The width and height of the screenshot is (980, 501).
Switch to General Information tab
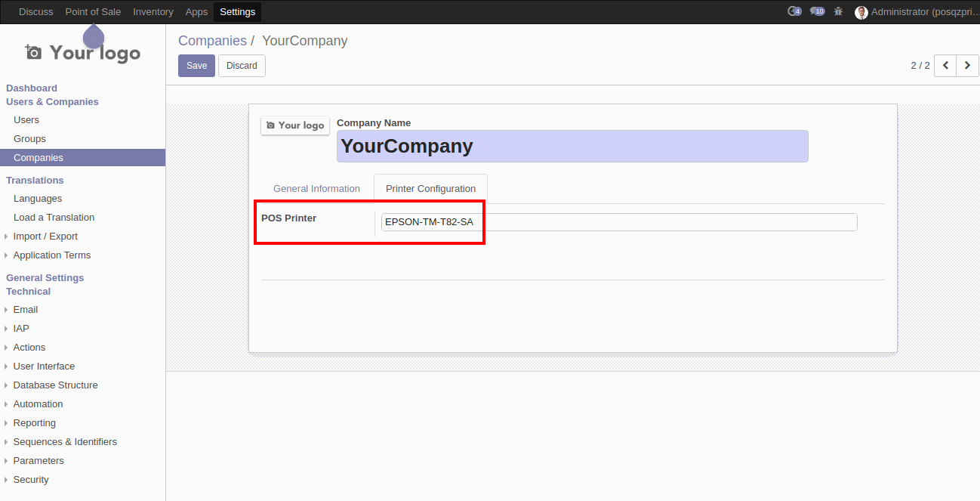pos(316,189)
